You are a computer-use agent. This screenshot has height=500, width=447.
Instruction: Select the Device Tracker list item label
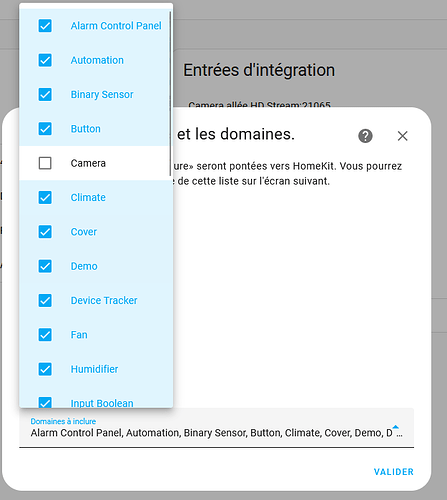(104, 301)
